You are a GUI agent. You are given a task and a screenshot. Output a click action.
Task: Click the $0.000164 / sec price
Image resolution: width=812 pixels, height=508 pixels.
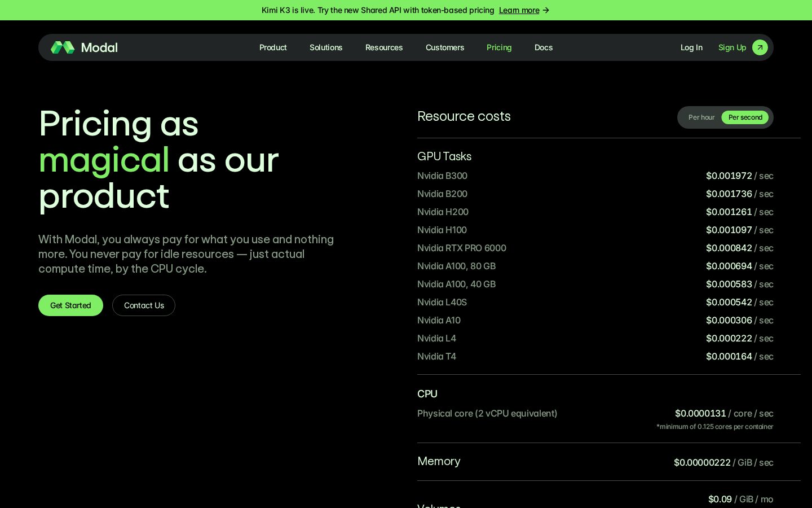(739, 356)
